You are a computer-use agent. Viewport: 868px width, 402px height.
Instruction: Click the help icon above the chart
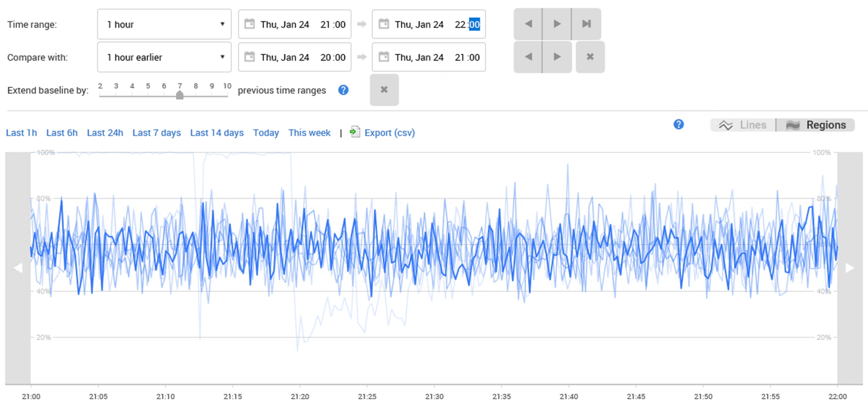point(679,125)
